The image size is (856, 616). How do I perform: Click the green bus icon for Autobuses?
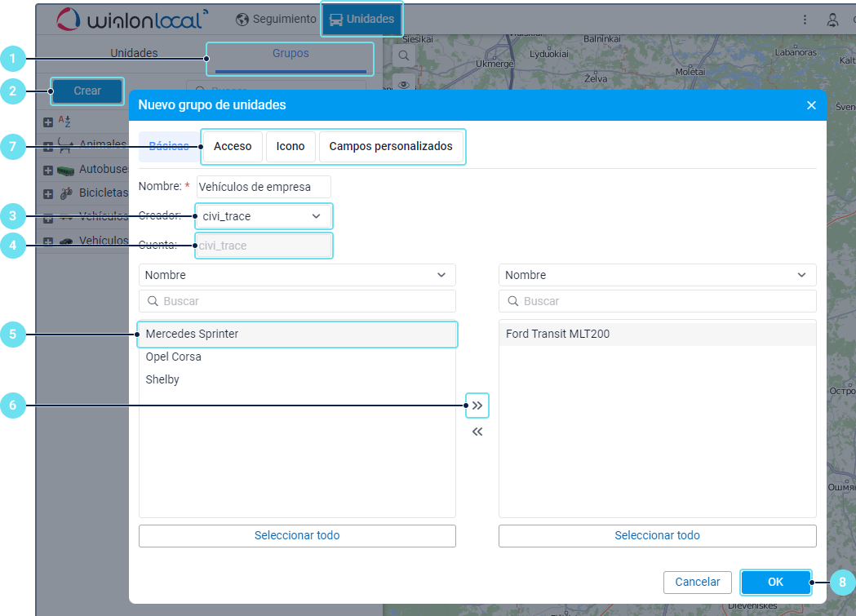pos(65,171)
